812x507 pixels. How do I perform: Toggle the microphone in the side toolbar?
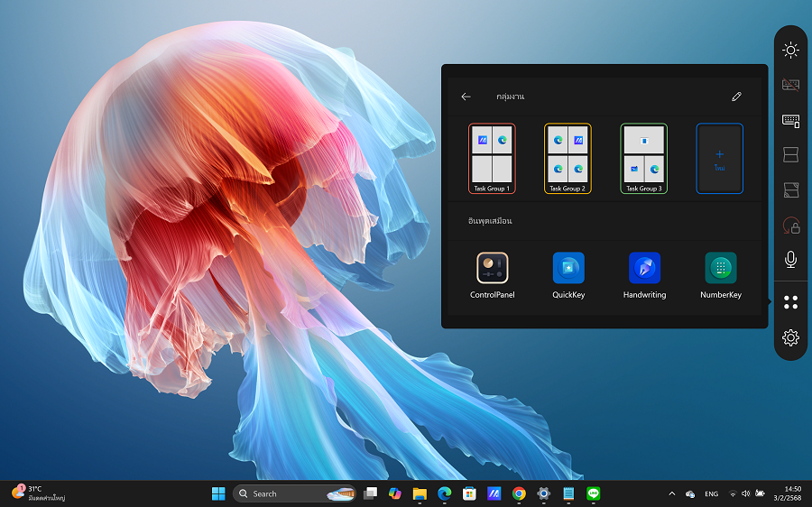pos(790,260)
